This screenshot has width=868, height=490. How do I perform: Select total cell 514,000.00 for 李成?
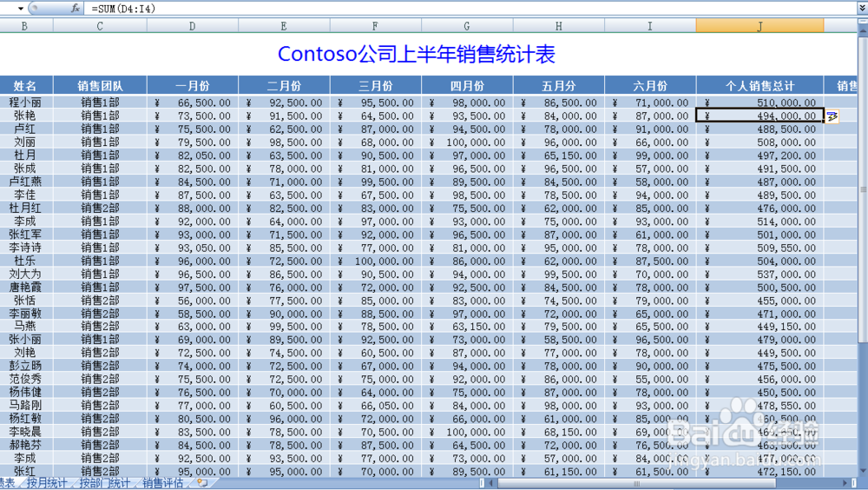pos(759,222)
